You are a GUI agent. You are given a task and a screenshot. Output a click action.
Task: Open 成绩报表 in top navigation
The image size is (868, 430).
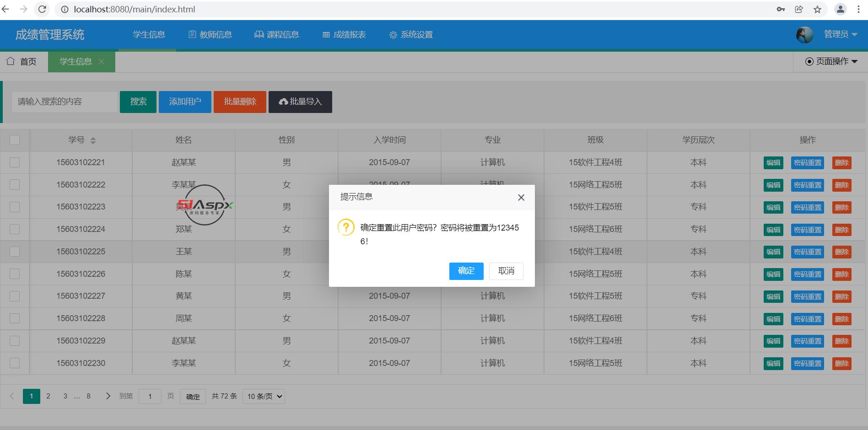click(344, 35)
